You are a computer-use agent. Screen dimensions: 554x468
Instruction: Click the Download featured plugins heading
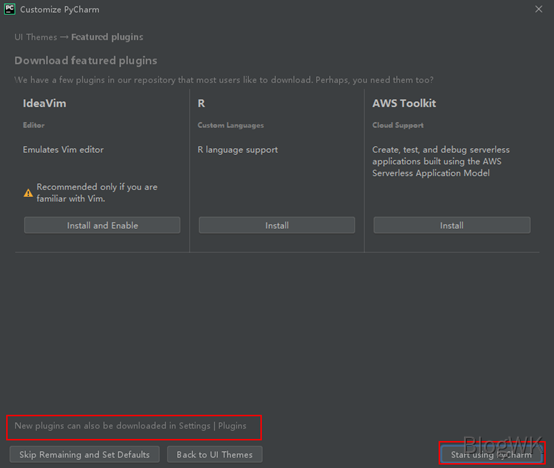(x=86, y=61)
